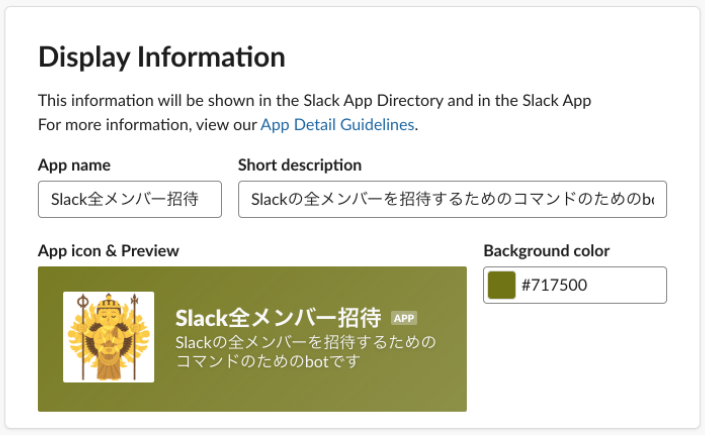
Task: Select the 'App name' label
Action: pos(74,165)
